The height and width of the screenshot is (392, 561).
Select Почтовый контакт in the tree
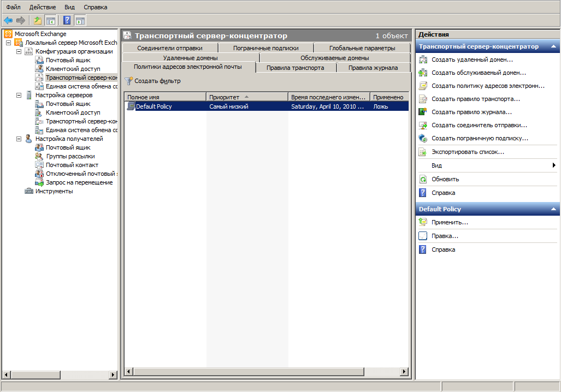coord(72,165)
